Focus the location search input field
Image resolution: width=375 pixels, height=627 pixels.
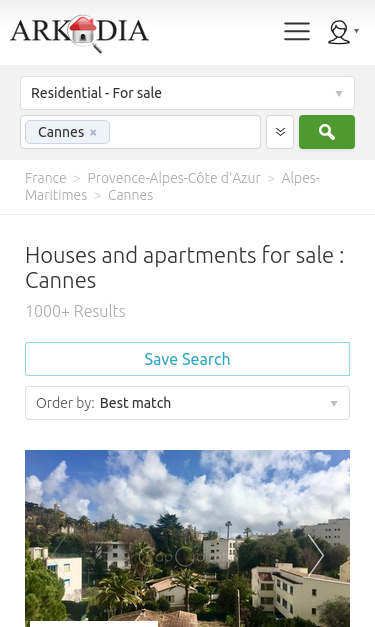pyautogui.click(x=184, y=132)
